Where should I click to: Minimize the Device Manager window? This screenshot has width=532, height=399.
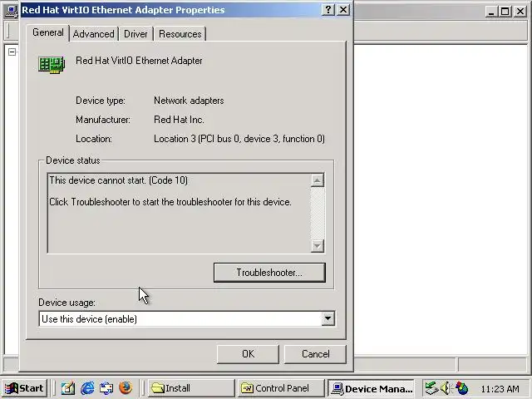pyautogui.click(x=491, y=12)
